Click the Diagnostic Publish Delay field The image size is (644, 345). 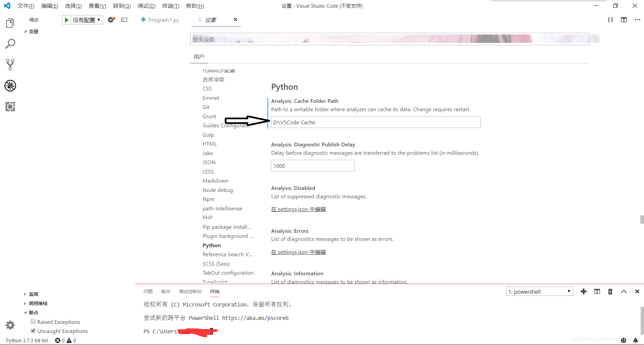(313, 166)
